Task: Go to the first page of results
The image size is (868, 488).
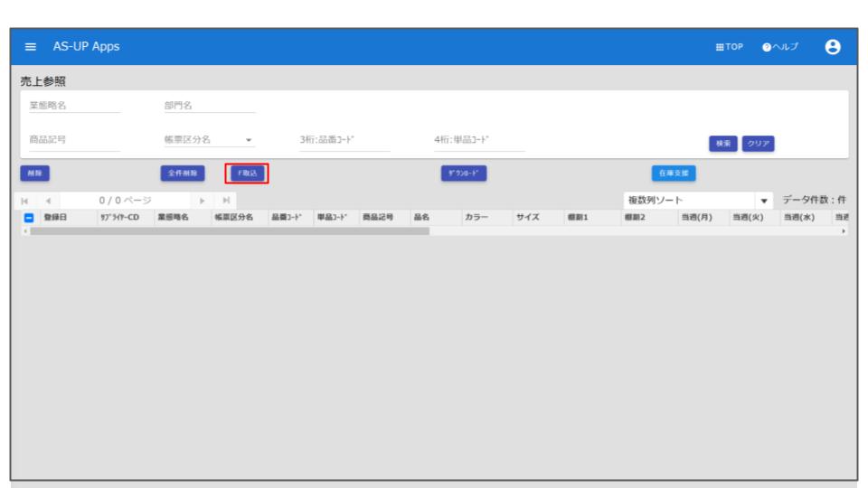Action: pyautogui.click(x=26, y=199)
